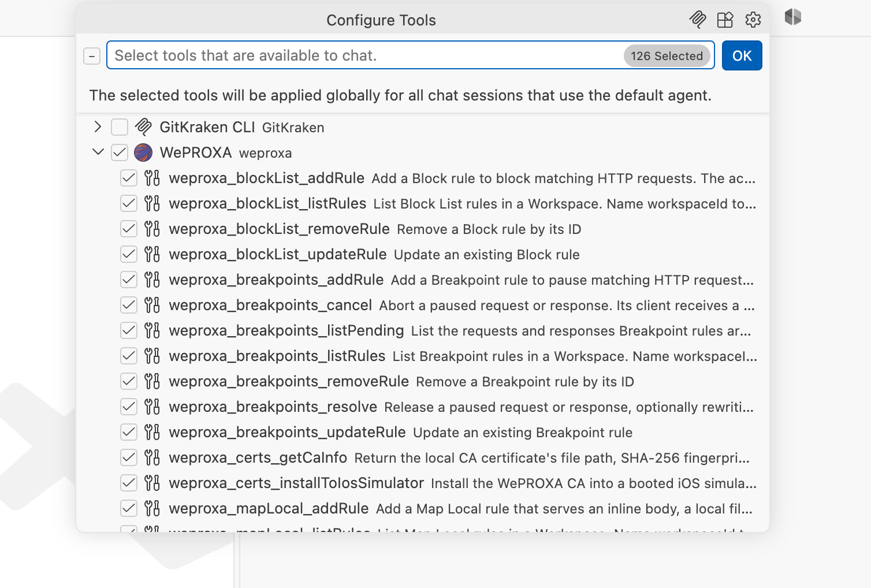
Task: Toggle weproxa_breakpoints_addRule checkbox
Action: click(x=129, y=280)
